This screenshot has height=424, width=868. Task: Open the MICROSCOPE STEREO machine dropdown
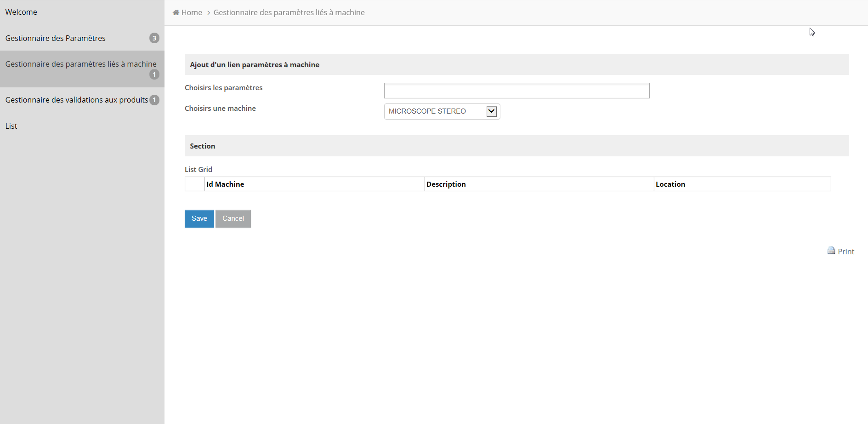(x=442, y=111)
